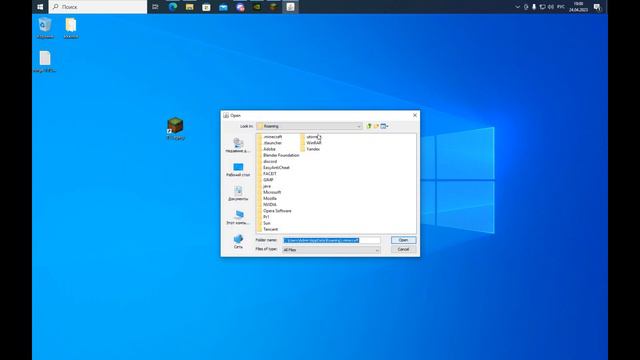
Task: Select the Tencent folder
Action: pos(268,229)
